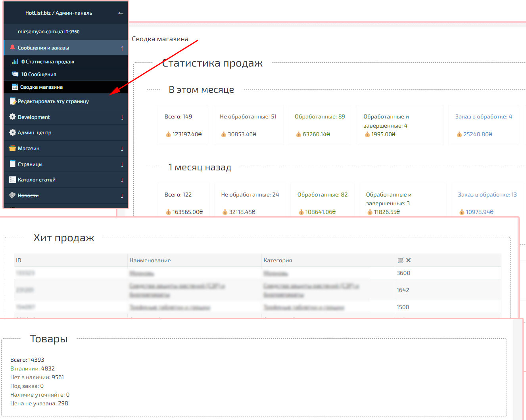Open the Админ-центр menu item
Screen dimensions: 526x420
tap(35, 132)
